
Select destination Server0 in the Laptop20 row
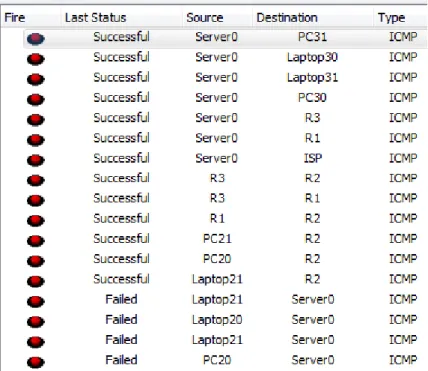pyautogui.click(x=313, y=319)
